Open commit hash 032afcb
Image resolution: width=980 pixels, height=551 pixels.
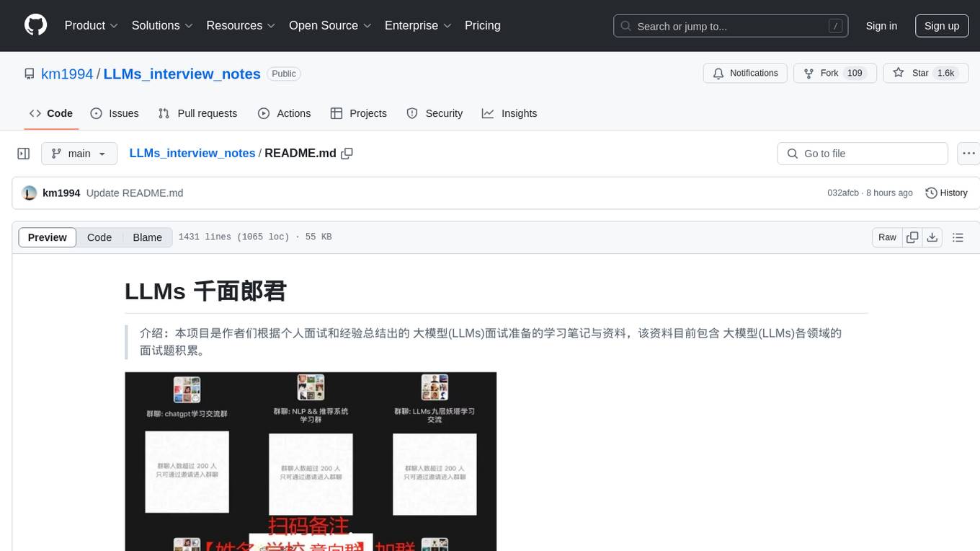pyautogui.click(x=843, y=193)
